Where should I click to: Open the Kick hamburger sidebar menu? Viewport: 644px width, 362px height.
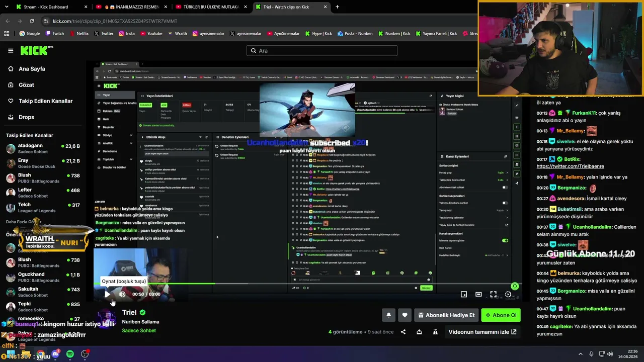(x=11, y=50)
